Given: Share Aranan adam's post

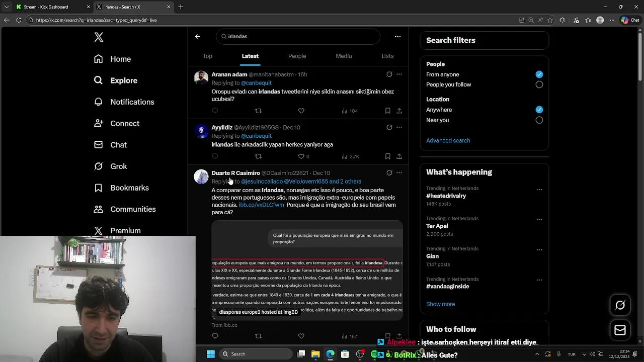Looking at the screenshot, I should 399,111.
